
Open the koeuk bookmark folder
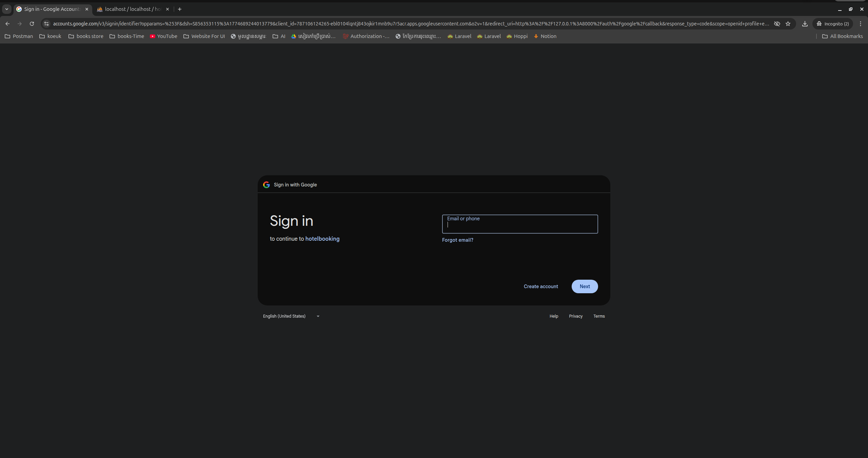point(51,36)
